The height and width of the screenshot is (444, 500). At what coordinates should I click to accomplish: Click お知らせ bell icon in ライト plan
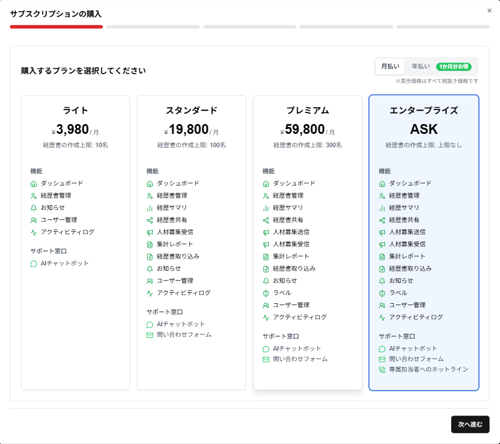(33, 208)
